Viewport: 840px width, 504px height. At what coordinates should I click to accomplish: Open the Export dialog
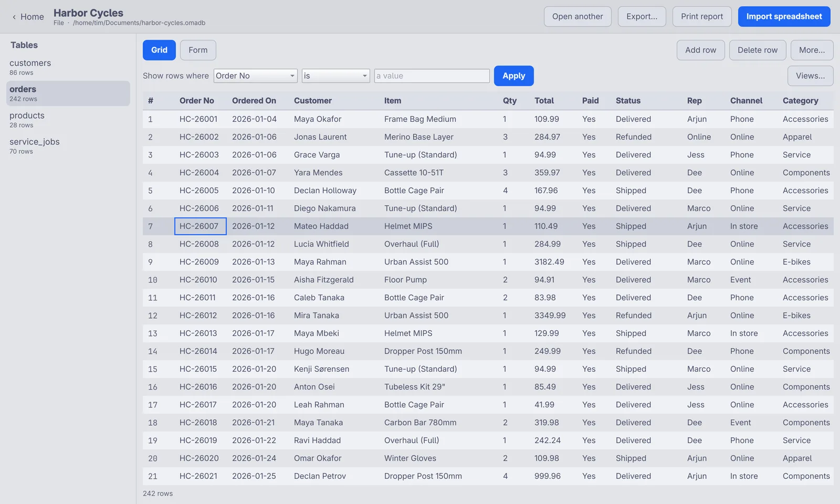pyautogui.click(x=642, y=16)
